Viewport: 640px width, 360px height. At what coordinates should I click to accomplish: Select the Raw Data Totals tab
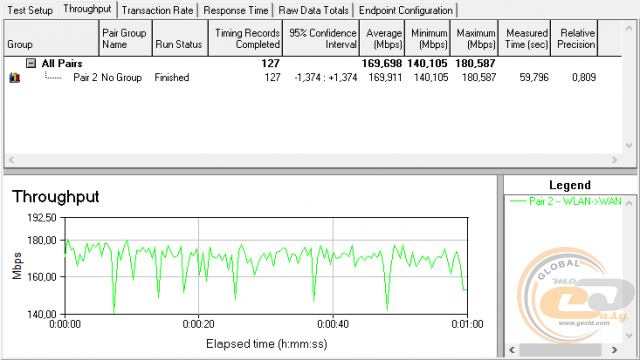(313, 10)
